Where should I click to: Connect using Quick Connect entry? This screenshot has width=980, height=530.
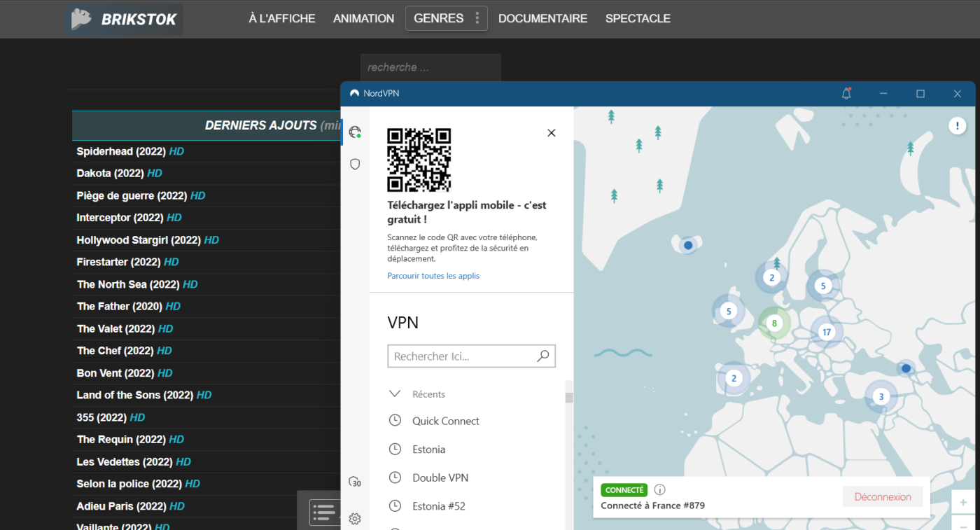click(446, 421)
